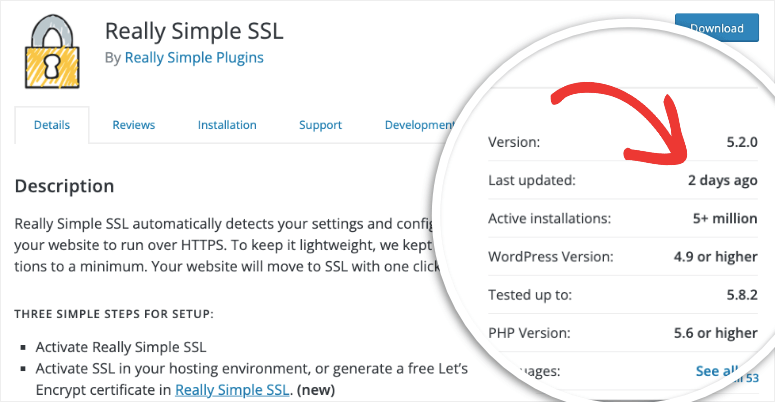Click the Description heading
Image resolution: width=775 pixels, height=402 pixels.
coord(64,186)
